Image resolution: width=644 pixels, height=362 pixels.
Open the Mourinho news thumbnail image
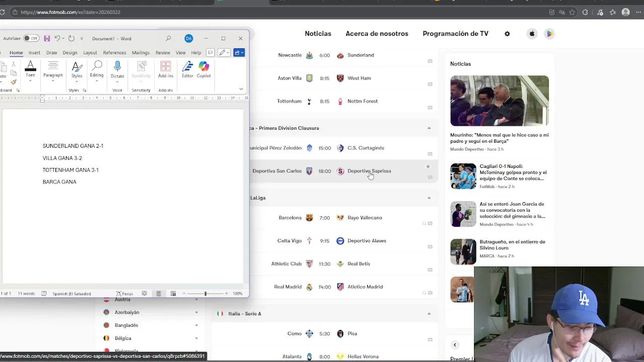[x=500, y=101]
